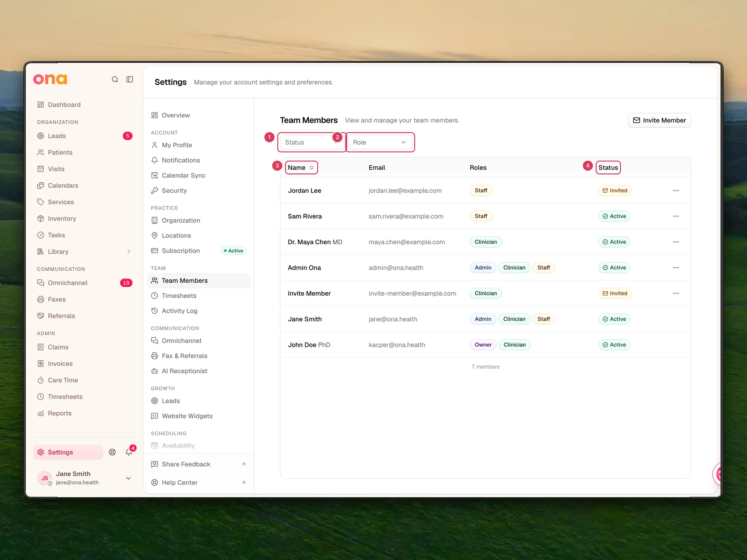The height and width of the screenshot is (560, 747).
Task: Open row actions for Admin Ona
Action: coord(676,268)
